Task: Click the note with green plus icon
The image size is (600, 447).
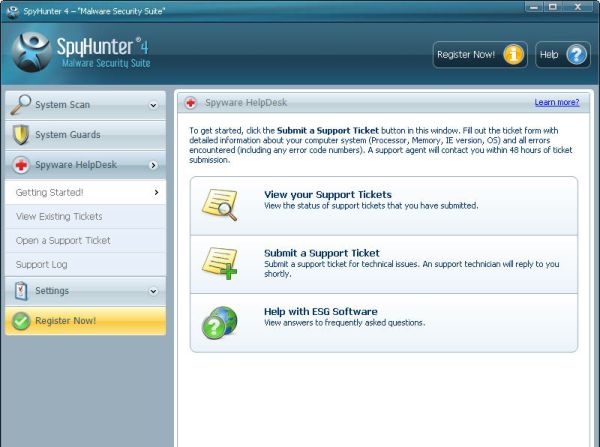Action: tap(219, 263)
